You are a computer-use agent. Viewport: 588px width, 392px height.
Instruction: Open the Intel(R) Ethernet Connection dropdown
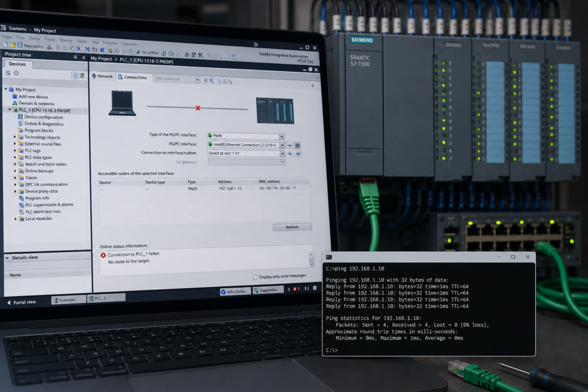point(282,145)
